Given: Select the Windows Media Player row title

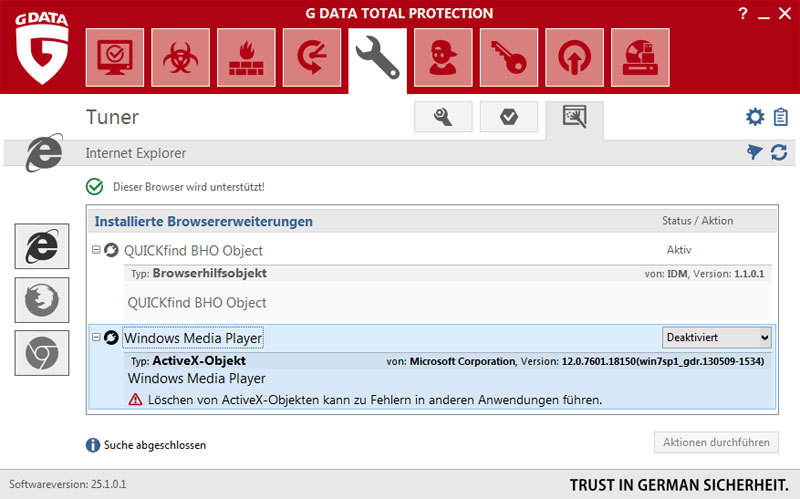Looking at the screenshot, I should click(x=193, y=338).
